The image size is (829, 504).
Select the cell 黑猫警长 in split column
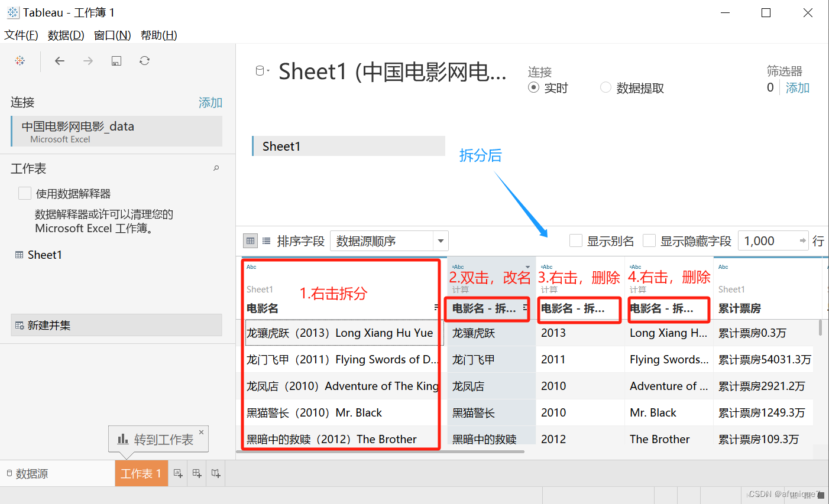click(491, 412)
